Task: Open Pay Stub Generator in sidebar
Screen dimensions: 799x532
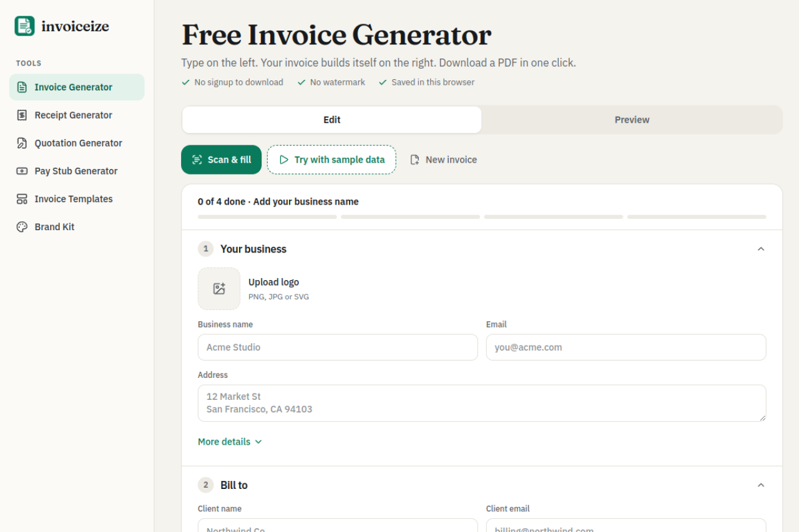Action: click(77, 171)
